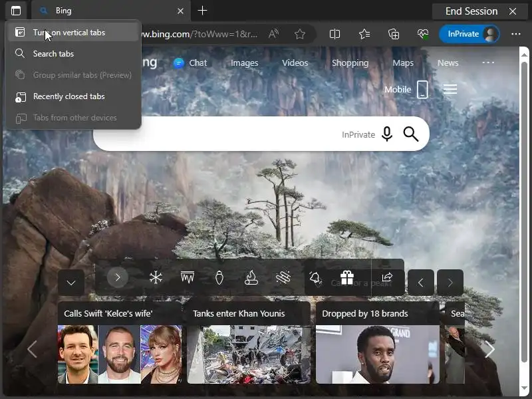Select the campfire icon

(x=251, y=277)
